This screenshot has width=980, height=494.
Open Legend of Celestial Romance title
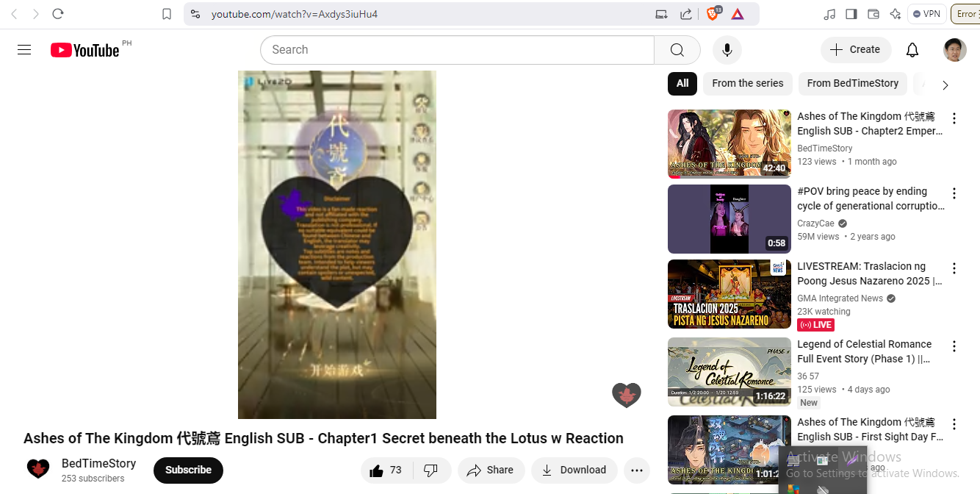(x=865, y=351)
